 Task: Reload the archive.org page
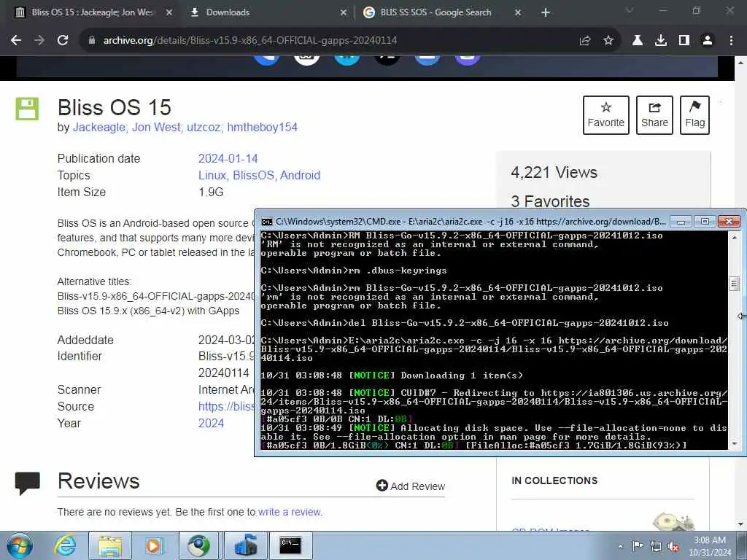63,41
